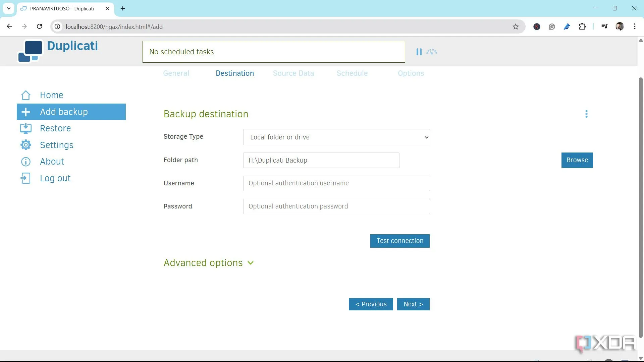Open the three-dot menu beside Backup destination
This screenshot has width=644, height=362.
586,114
